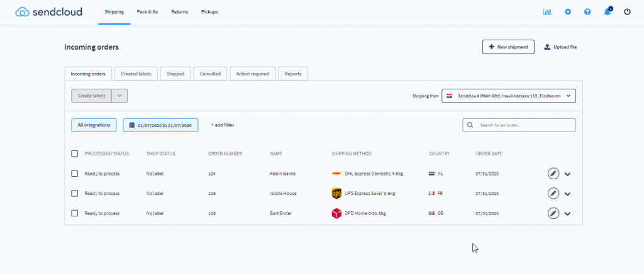The height and width of the screenshot is (273, 644).
Task: Select the Robin Banks order checkbox
Action: coord(74,174)
